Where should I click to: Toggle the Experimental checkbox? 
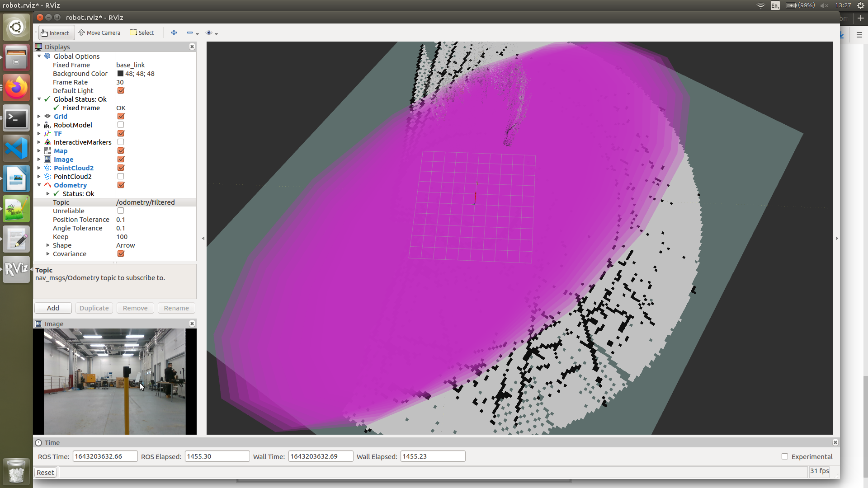pyautogui.click(x=785, y=456)
